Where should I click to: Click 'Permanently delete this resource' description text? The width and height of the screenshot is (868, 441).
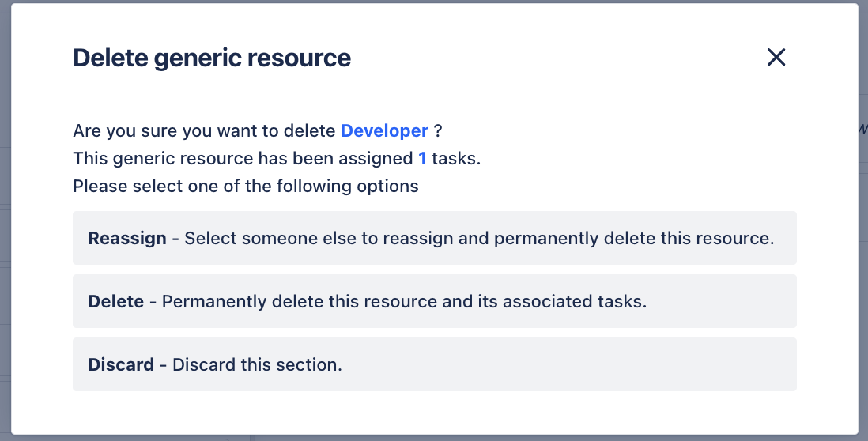(x=404, y=301)
